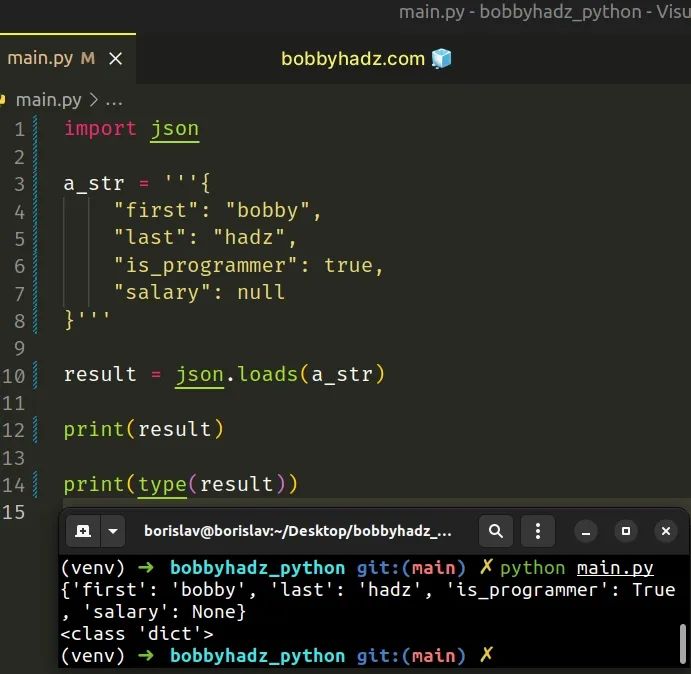Screen dimensions: 691x674
Task: Click the terminal search icon
Action: tap(496, 531)
